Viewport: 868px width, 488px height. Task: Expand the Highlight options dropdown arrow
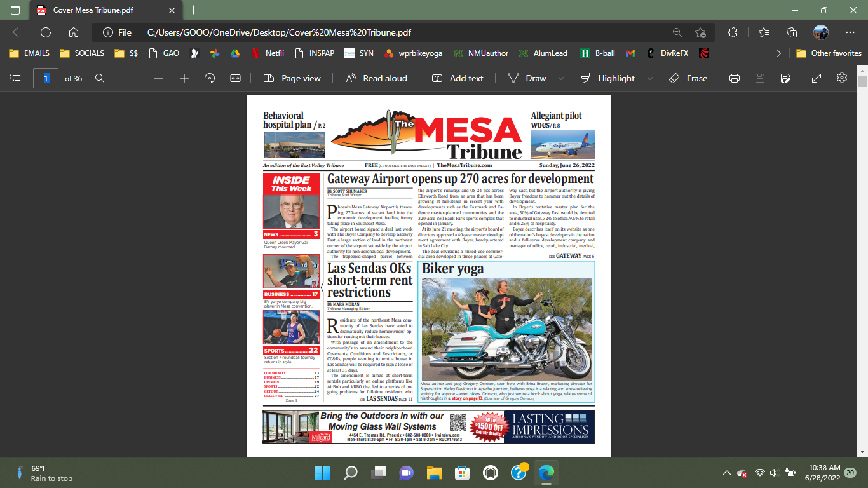[649, 78]
